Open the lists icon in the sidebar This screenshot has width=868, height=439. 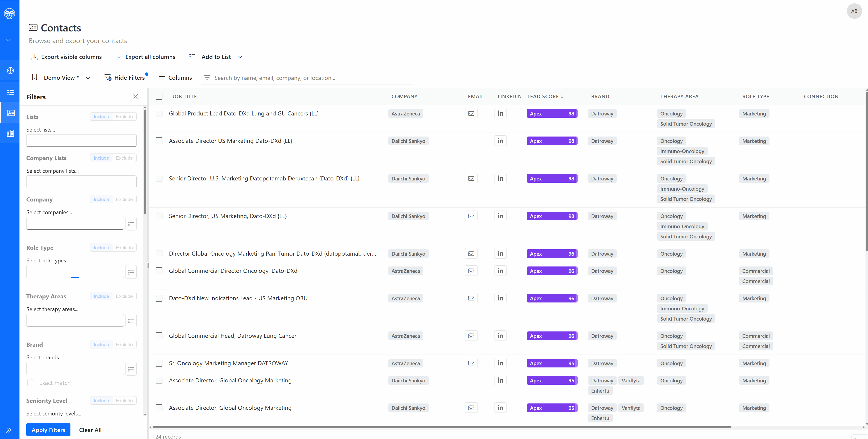(10, 92)
